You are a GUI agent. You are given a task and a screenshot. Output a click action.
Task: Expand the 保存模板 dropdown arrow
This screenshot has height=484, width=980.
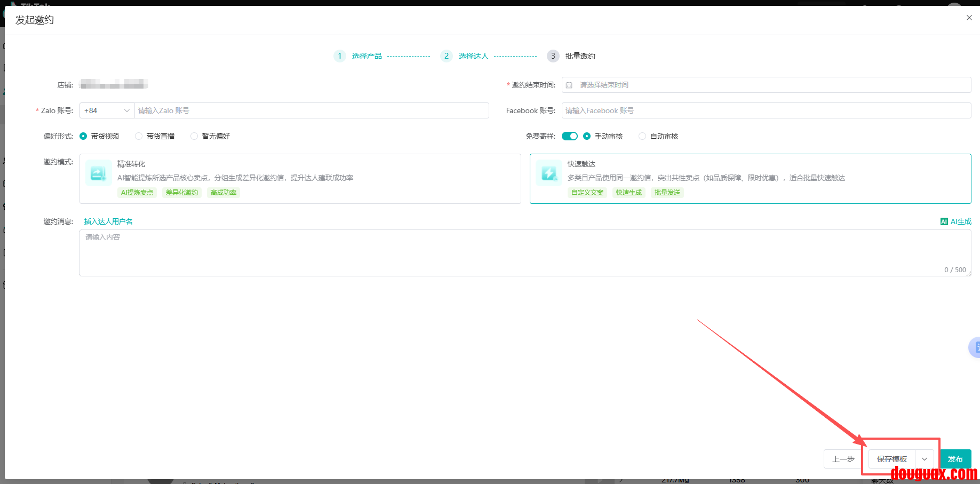point(924,459)
